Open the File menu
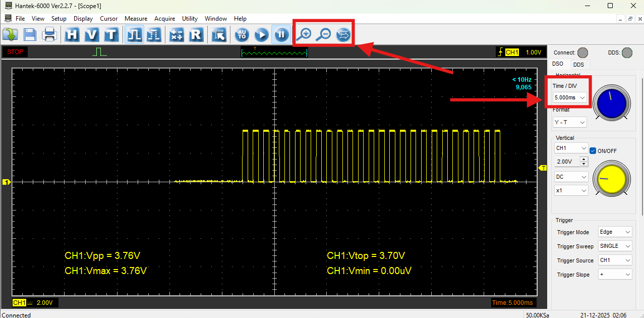The image size is (644, 318). coord(20,19)
